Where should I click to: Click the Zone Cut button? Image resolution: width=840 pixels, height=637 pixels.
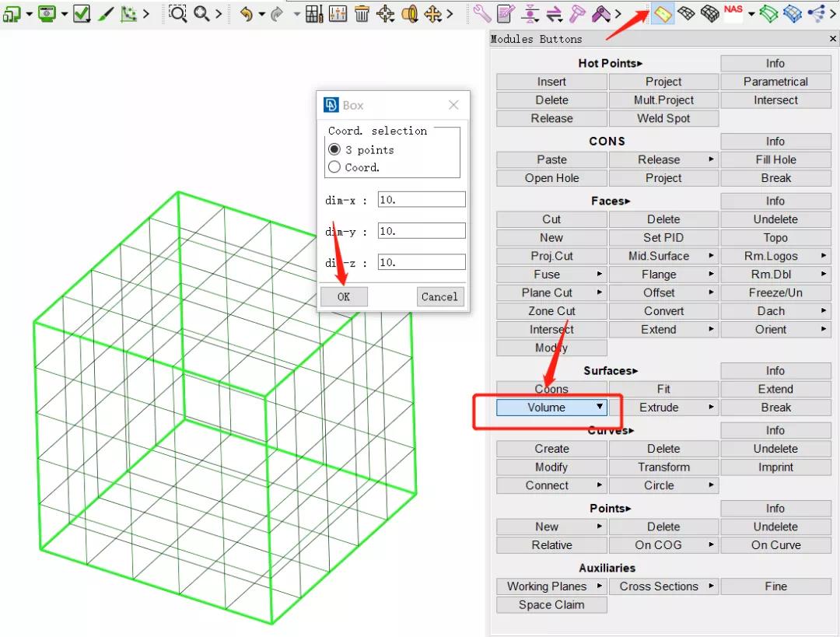[551, 311]
